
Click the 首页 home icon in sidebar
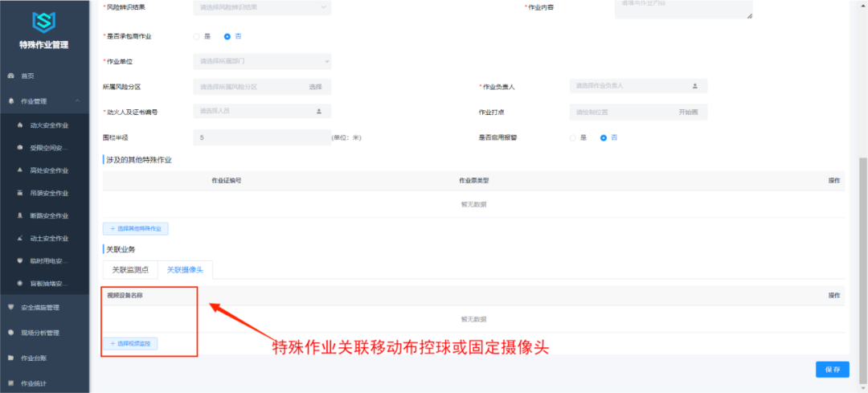10,76
